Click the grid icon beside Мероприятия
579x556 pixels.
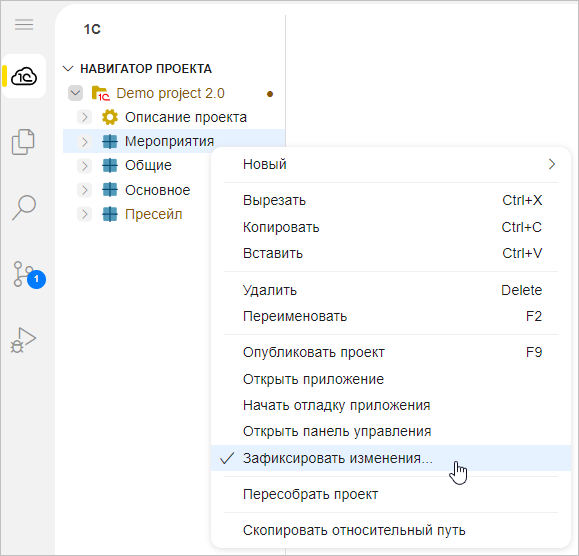pyautogui.click(x=110, y=141)
